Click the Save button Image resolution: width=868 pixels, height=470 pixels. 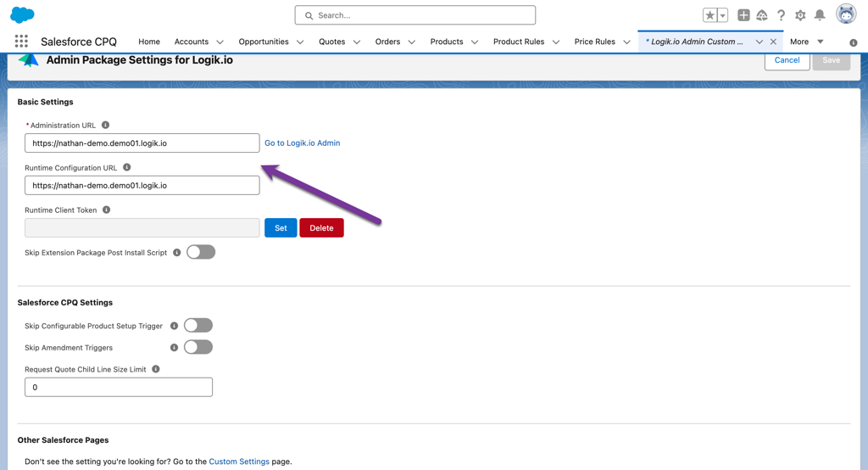[831, 60]
